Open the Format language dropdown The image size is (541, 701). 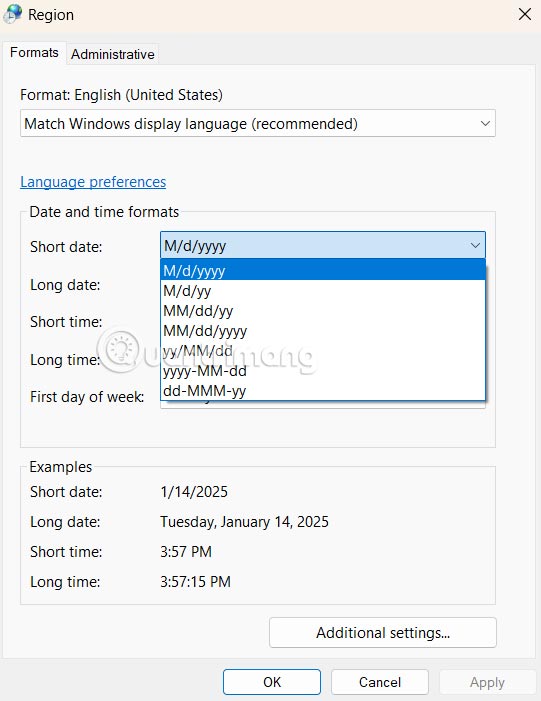pos(258,123)
